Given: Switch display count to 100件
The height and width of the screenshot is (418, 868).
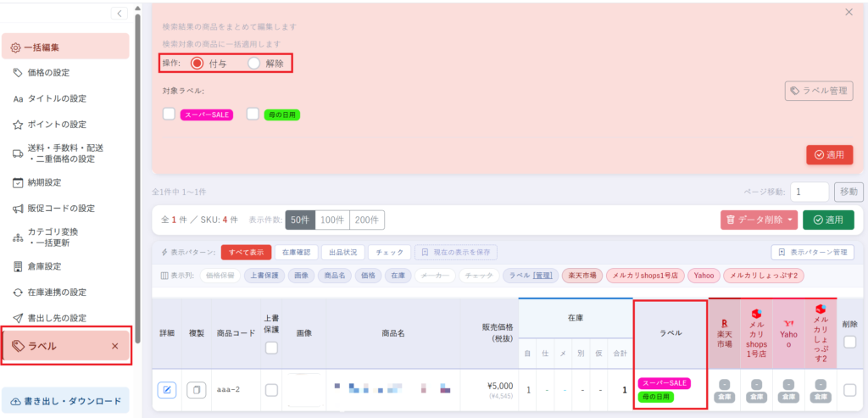Looking at the screenshot, I should click(x=332, y=220).
